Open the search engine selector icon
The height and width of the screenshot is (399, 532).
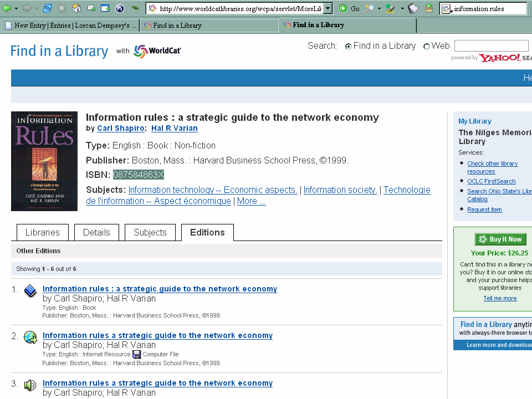click(447, 9)
